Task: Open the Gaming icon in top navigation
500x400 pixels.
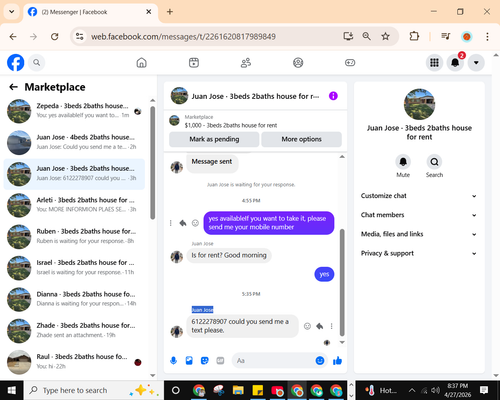Action: (350, 63)
